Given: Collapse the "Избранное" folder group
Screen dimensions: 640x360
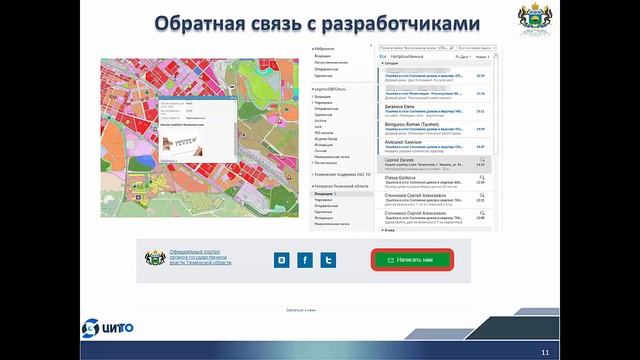Looking at the screenshot, I should tap(313, 49).
